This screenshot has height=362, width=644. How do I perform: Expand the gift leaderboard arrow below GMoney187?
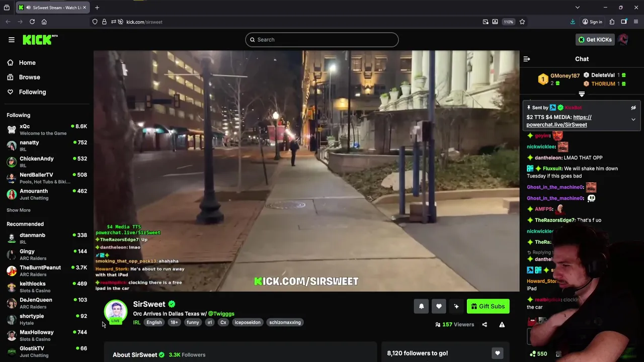[x=582, y=94]
